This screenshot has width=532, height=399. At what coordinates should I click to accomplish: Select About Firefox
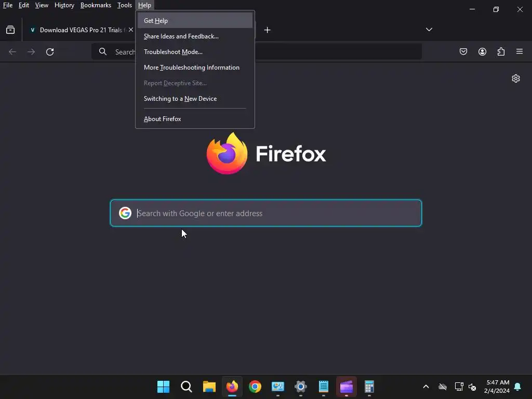(x=195, y=119)
